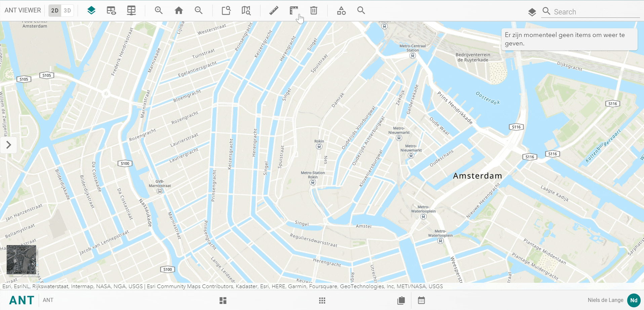Open the apps grid menu
The height and width of the screenshot is (310, 644).
point(322,300)
